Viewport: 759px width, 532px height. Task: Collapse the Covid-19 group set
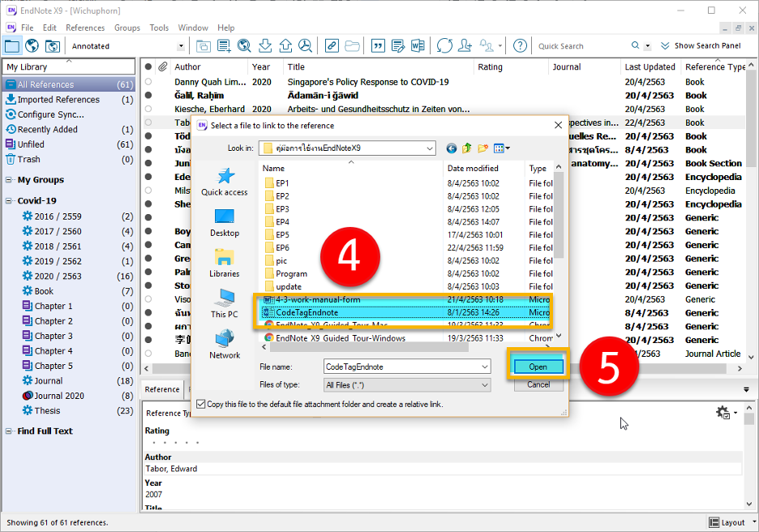tap(10, 200)
